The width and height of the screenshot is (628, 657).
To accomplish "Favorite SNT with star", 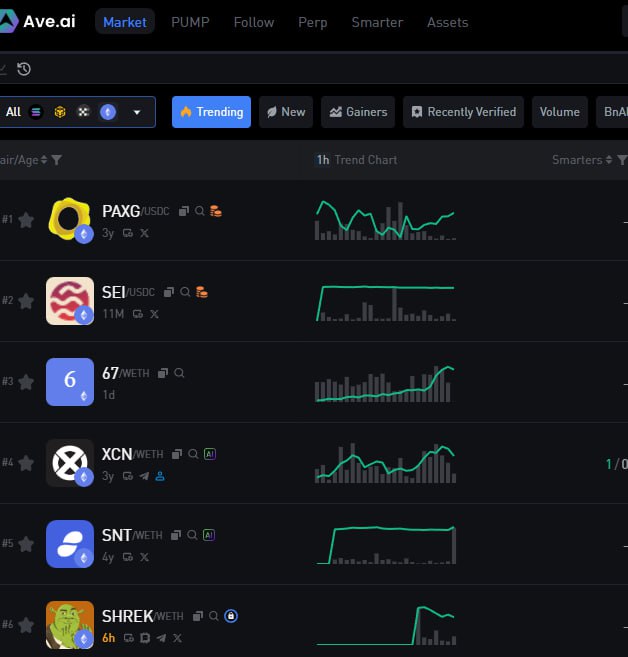I will click(26, 544).
